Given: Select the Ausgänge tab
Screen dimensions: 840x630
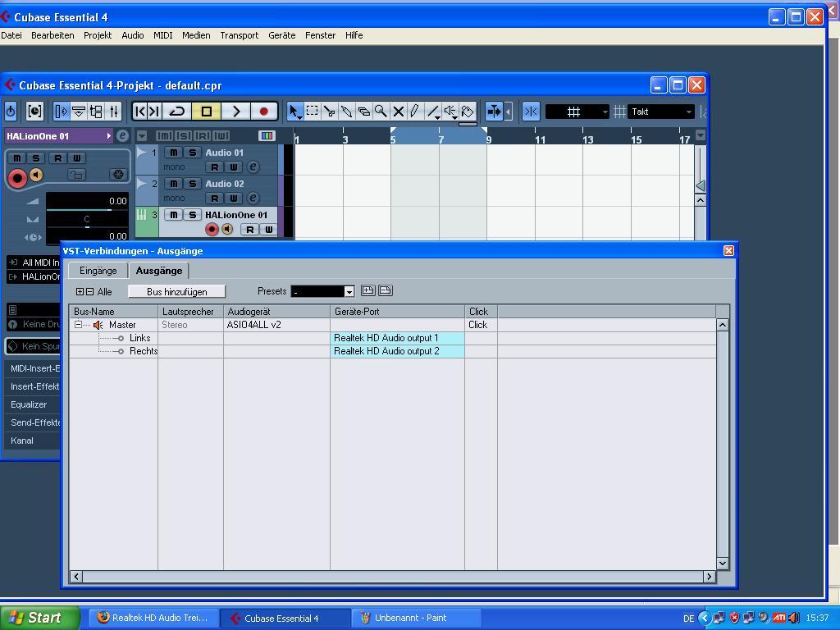Looking at the screenshot, I should click(x=159, y=271).
